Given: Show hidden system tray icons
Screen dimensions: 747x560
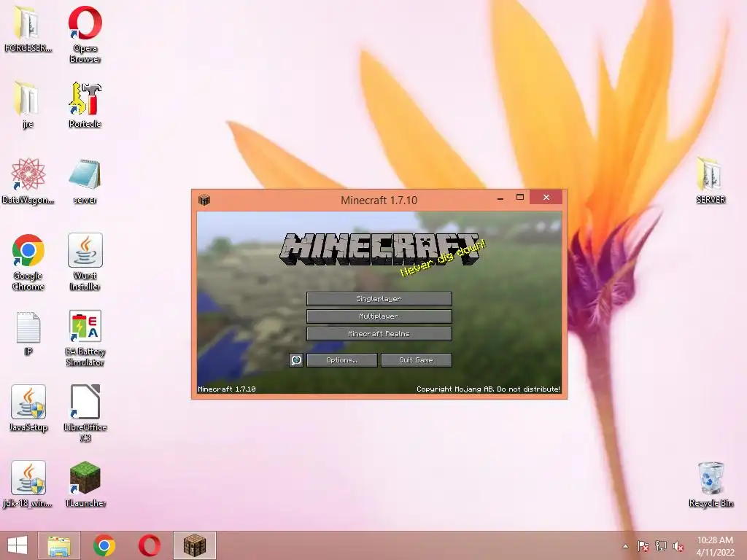Looking at the screenshot, I should pos(625,546).
